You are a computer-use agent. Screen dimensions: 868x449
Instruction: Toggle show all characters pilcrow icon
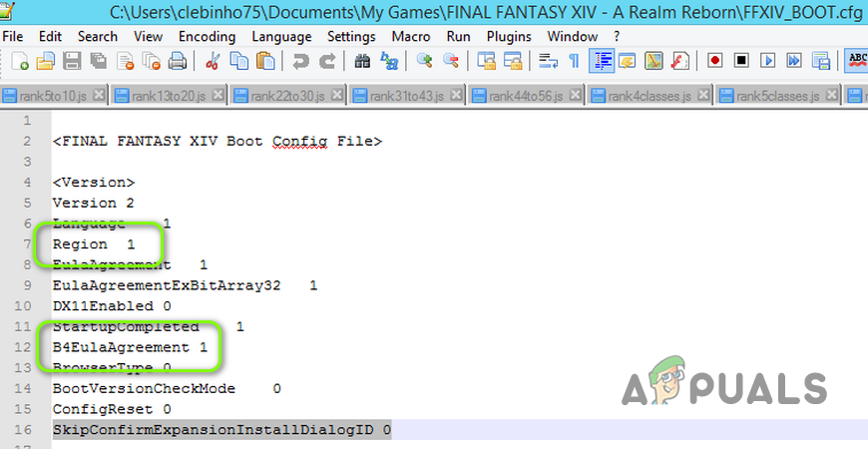point(574,61)
